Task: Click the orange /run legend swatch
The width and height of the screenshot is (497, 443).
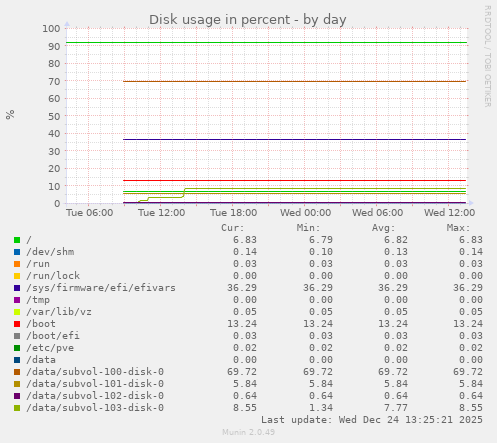Action: tap(17, 264)
